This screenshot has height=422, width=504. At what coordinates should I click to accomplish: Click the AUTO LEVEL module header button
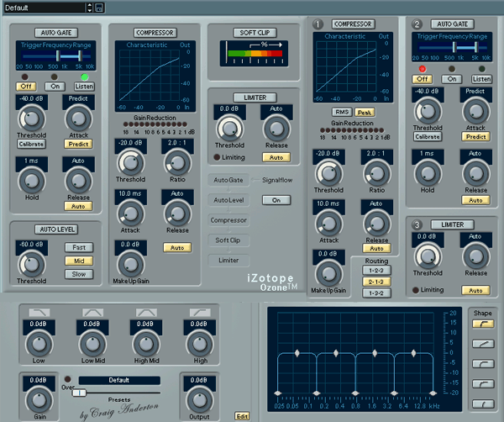[x=56, y=229]
